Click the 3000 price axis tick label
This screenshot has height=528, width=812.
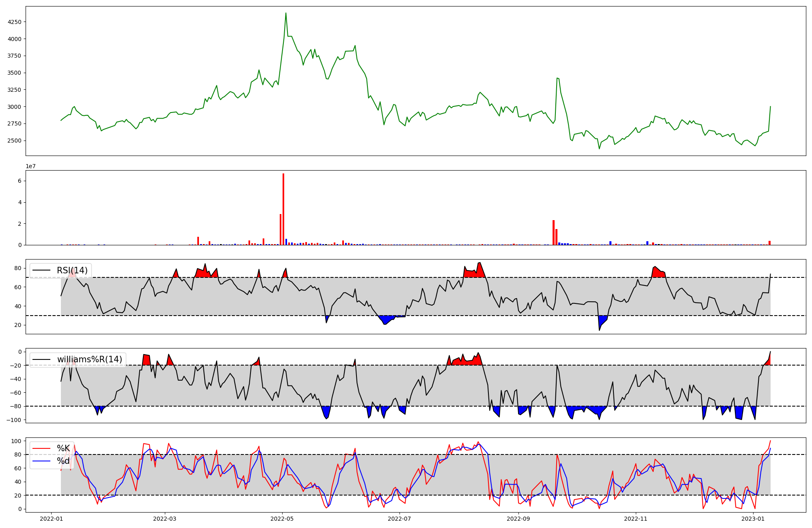15,107
